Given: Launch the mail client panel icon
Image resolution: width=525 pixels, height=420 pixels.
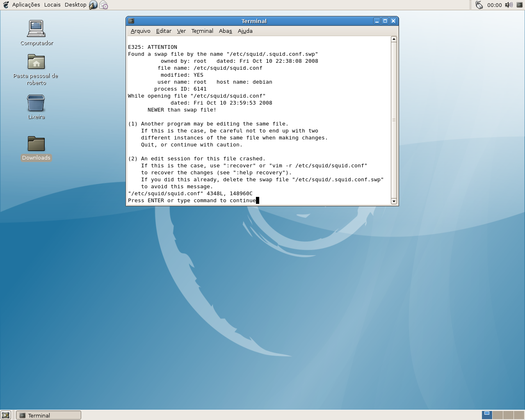Looking at the screenshot, I should pos(104,5).
